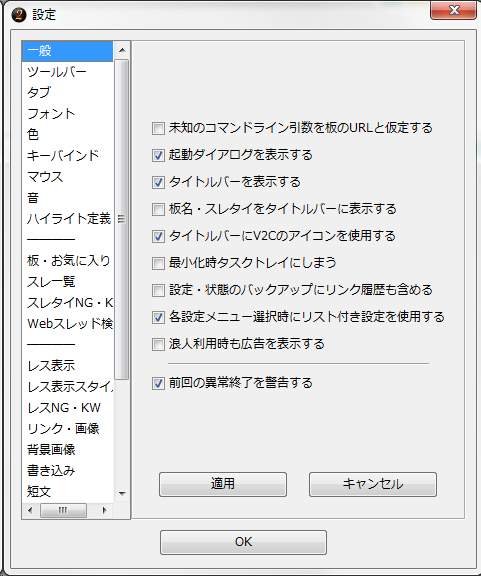The height and width of the screenshot is (576, 481).
Task: Enable 未知のコマンドライン引数を板のURLと仮定する checkbox
Action: click(158, 129)
